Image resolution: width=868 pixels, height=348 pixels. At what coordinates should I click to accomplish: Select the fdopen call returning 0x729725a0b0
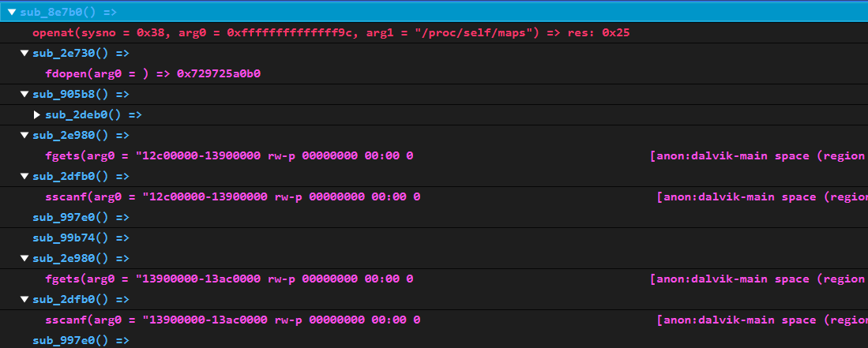[153, 73]
